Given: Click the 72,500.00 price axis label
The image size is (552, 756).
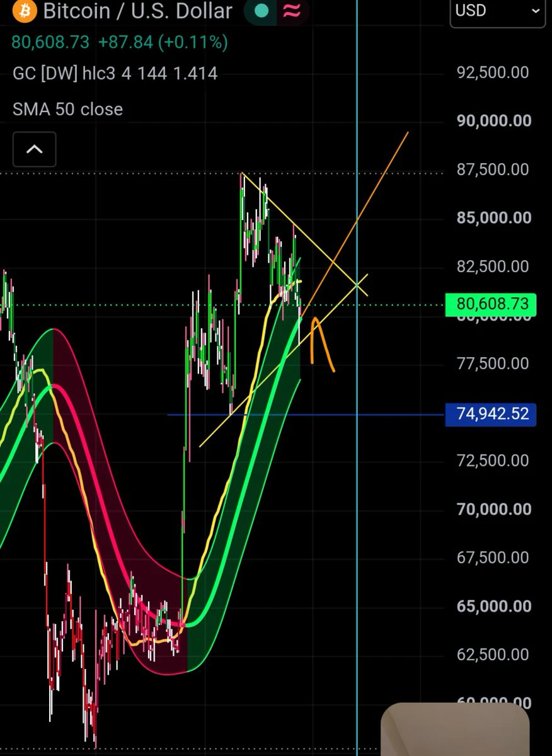Looking at the screenshot, I should (493, 461).
